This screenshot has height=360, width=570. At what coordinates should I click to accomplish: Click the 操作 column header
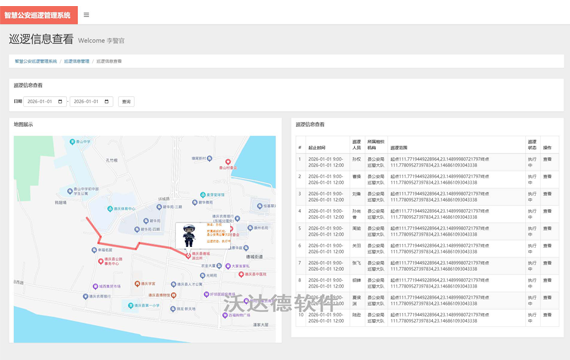tap(547, 148)
